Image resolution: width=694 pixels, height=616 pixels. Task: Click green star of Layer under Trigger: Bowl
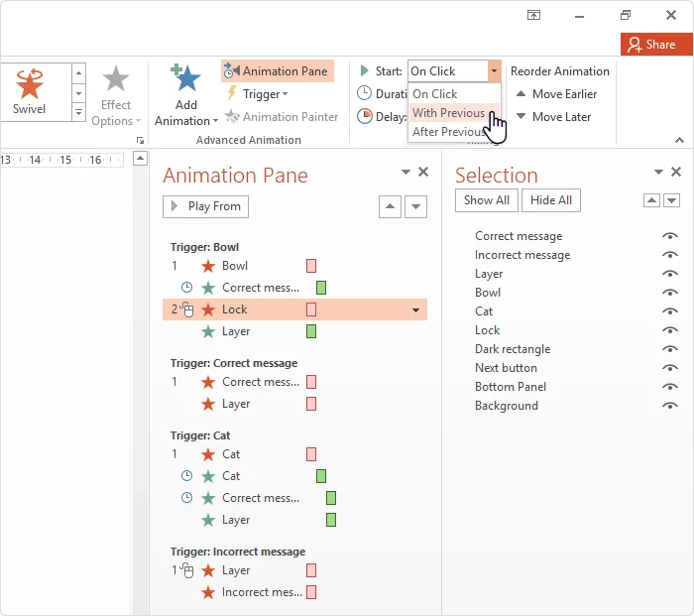point(208,331)
